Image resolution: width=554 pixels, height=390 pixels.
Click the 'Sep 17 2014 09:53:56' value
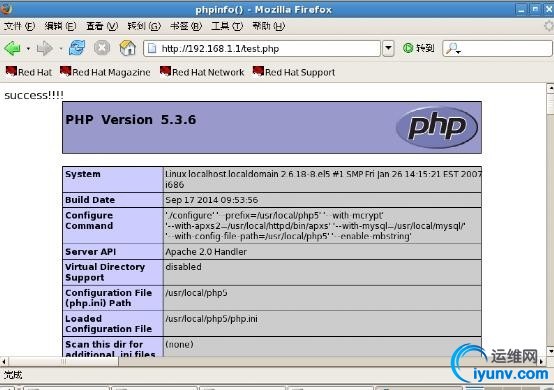[212, 200]
